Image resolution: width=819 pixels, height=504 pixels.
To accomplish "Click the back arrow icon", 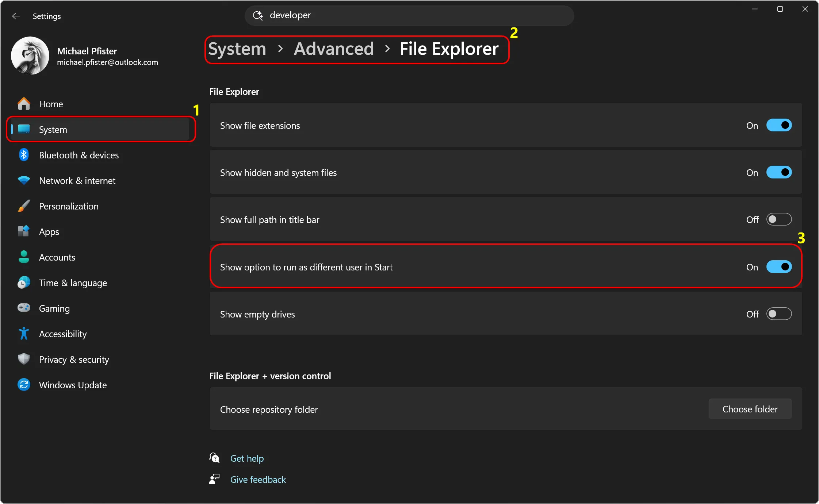I will (x=16, y=16).
